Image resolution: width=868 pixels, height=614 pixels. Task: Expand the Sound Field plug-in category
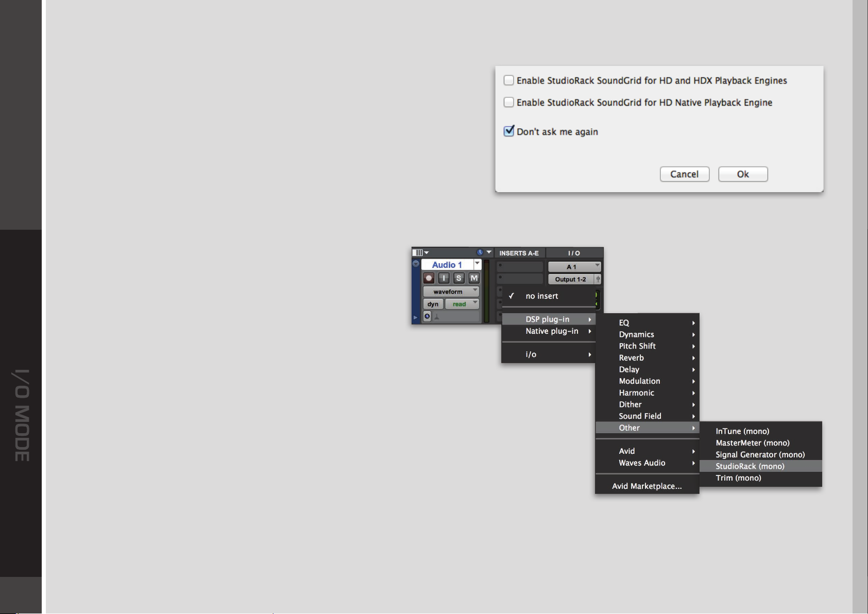point(648,416)
